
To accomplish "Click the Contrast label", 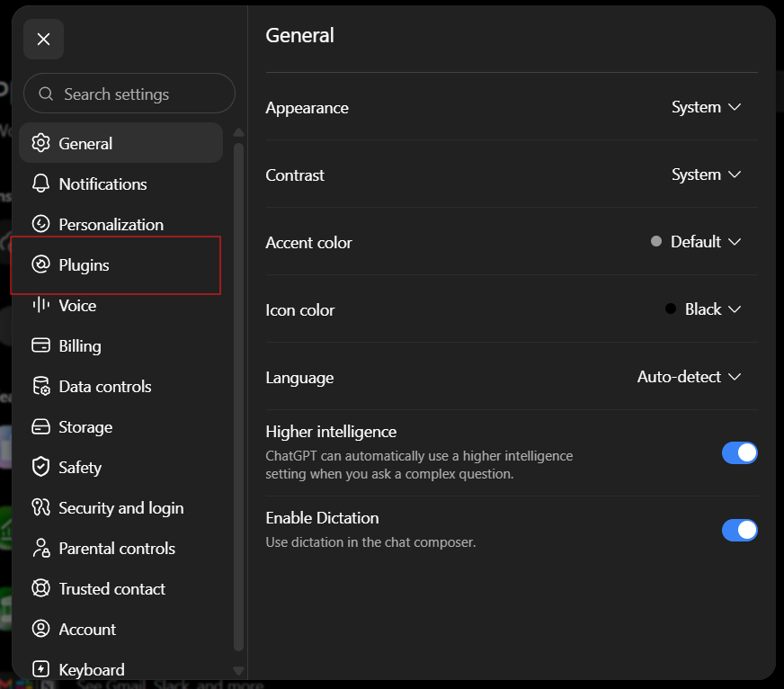I will tap(295, 175).
